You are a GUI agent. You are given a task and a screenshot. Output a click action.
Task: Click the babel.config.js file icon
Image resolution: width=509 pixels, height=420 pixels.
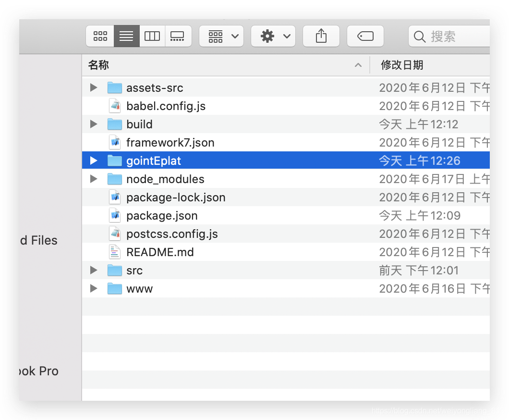point(115,106)
